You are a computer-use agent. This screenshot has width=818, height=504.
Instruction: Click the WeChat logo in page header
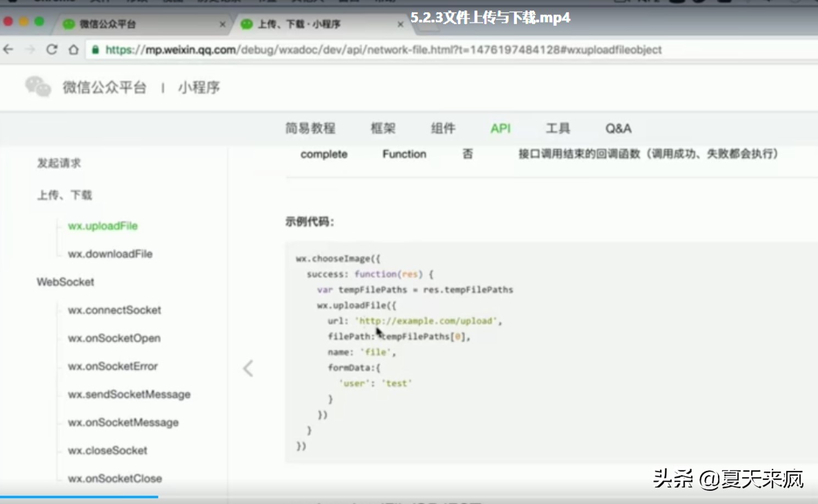(x=38, y=87)
